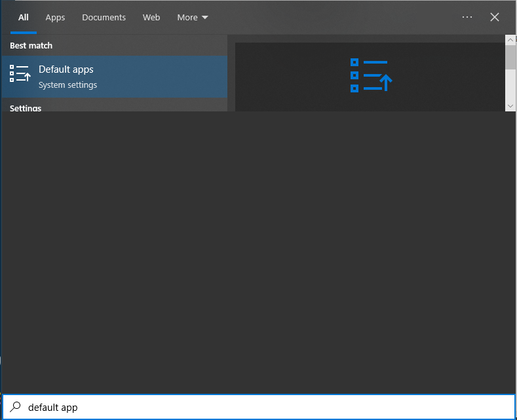The height and width of the screenshot is (420, 517).
Task: Switch to the All tab
Action: click(24, 18)
